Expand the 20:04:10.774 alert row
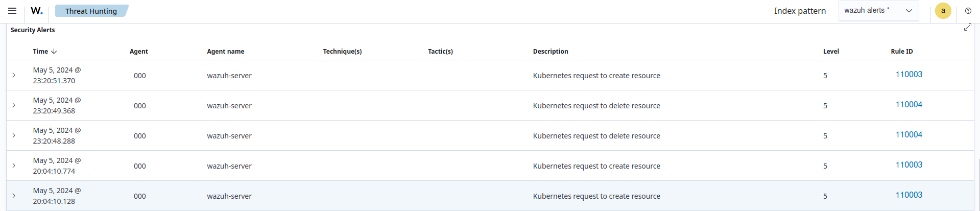This screenshot has height=211, width=980. coord(14,166)
